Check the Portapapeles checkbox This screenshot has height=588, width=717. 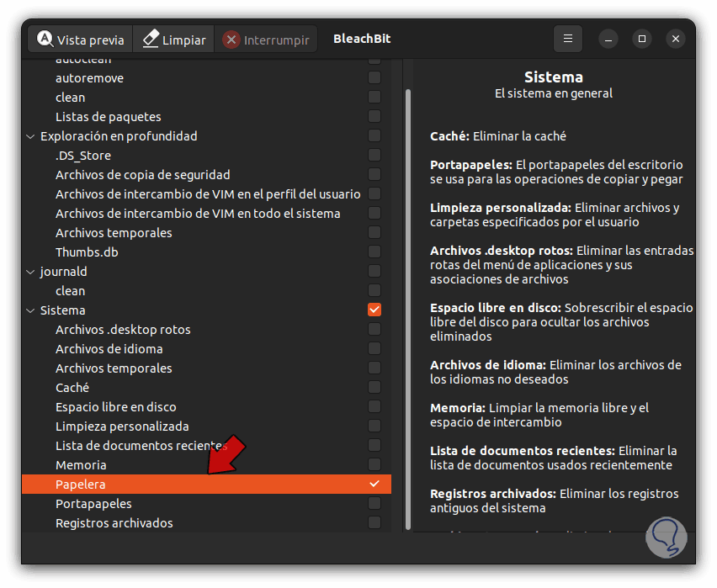(374, 503)
